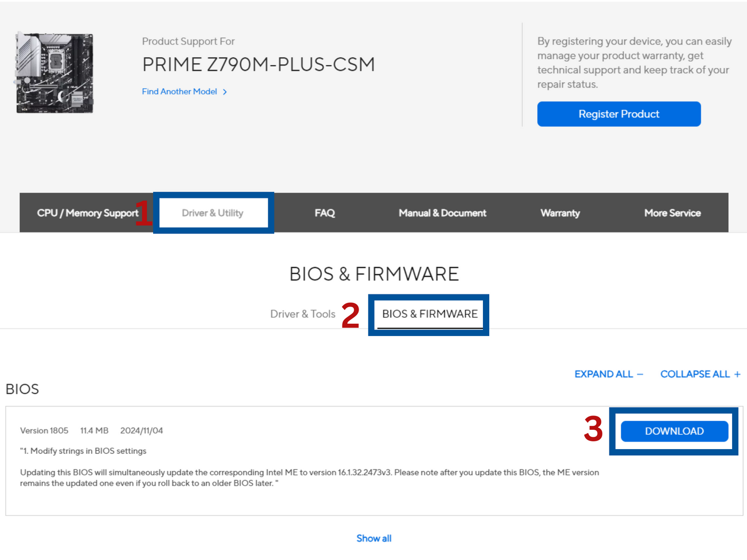The image size is (747, 560).
Task: Select the Driver & Utility tab
Action: click(213, 213)
